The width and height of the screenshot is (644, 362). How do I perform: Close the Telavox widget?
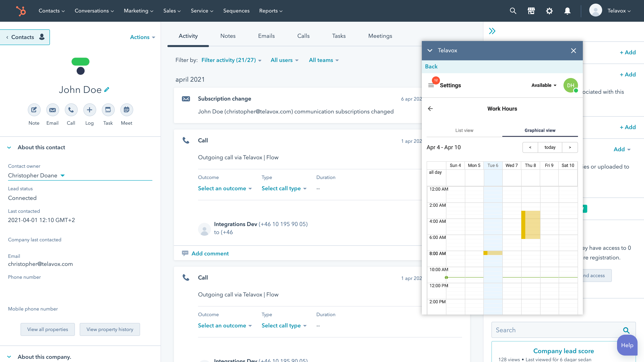pyautogui.click(x=574, y=51)
